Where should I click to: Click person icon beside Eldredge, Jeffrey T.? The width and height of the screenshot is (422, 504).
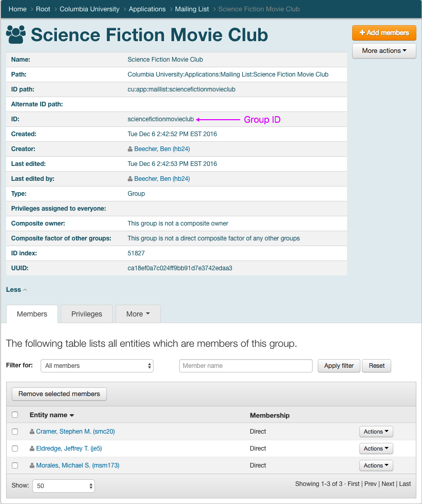32,449
